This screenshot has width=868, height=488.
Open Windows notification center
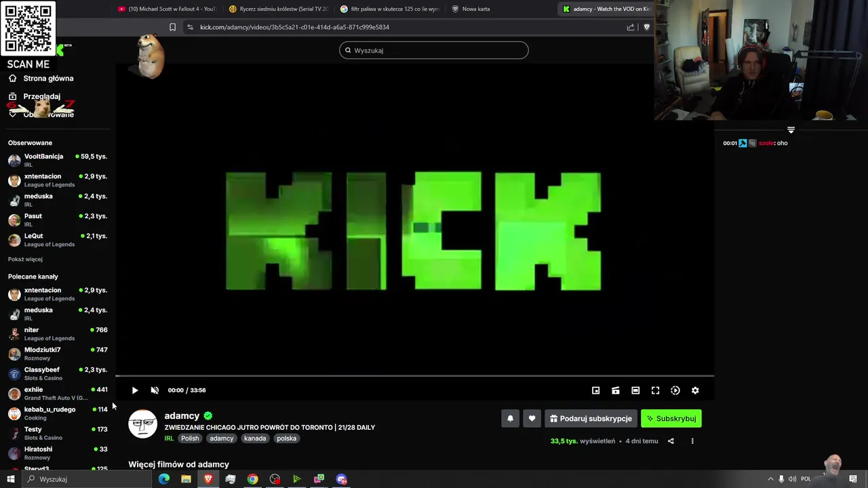point(853,479)
